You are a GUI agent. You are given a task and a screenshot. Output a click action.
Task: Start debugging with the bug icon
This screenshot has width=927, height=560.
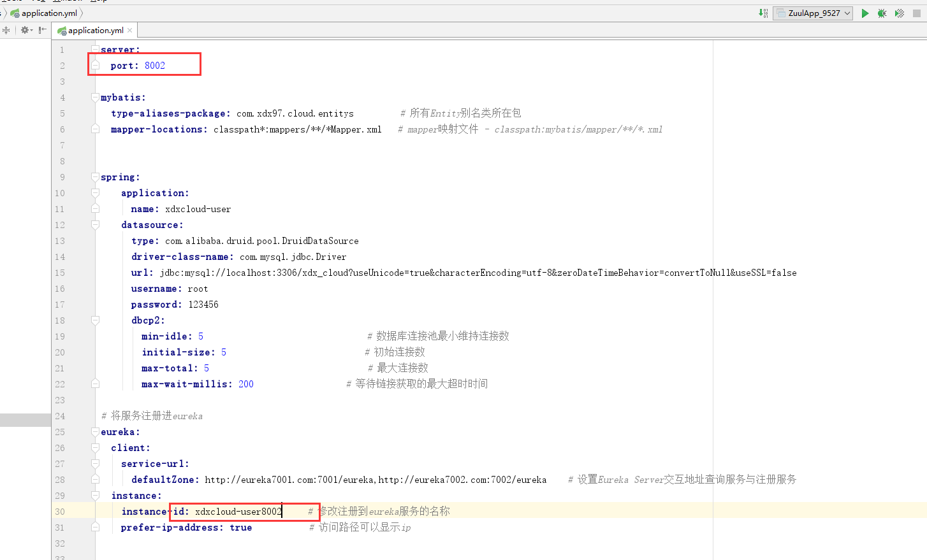click(882, 13)
